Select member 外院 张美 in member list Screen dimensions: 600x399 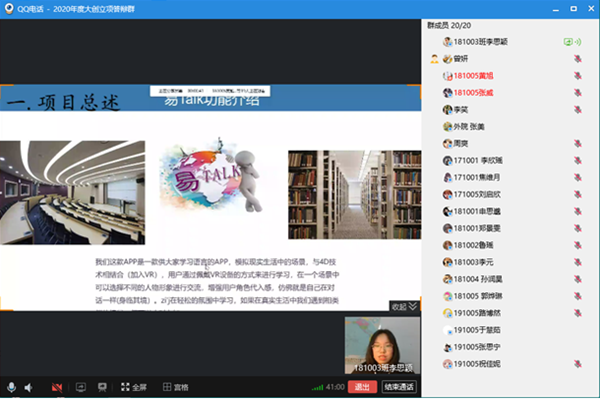tap(463, 127)
